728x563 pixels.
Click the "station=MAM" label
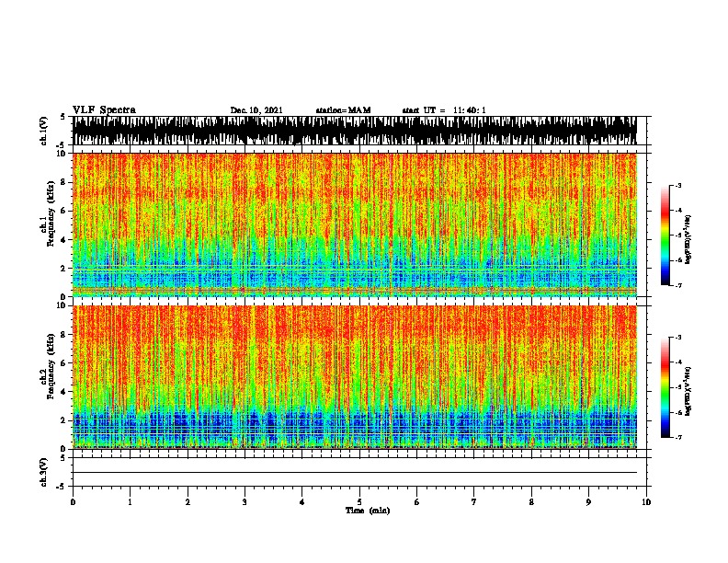coord(343,110)
